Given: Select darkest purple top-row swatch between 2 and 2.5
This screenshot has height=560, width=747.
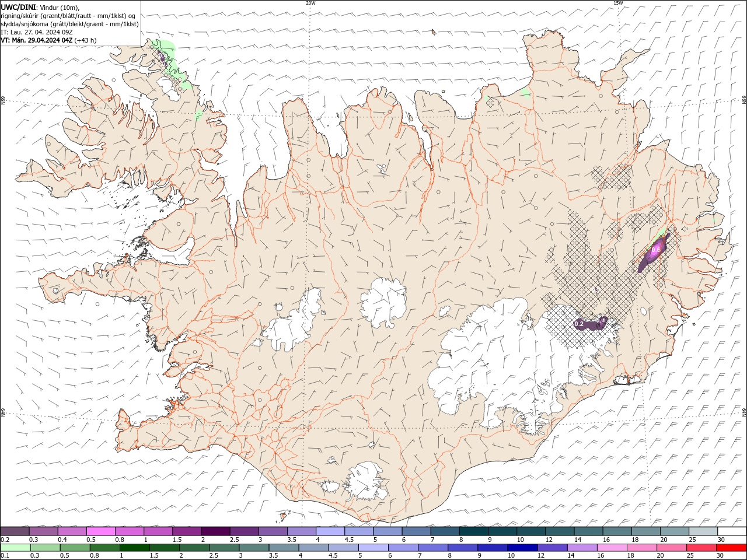Looking at the screenshot, I should click(x=215, y=531).
